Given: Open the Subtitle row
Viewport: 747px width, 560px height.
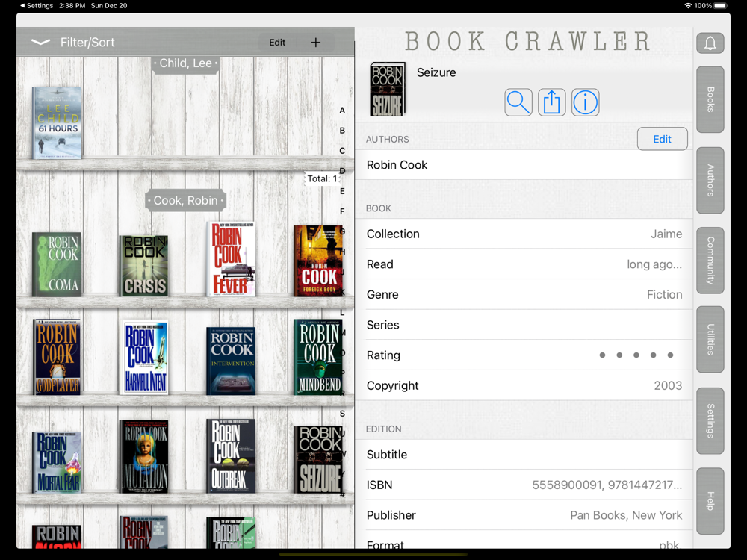Looking at the screenshot, I should (524, 455).
